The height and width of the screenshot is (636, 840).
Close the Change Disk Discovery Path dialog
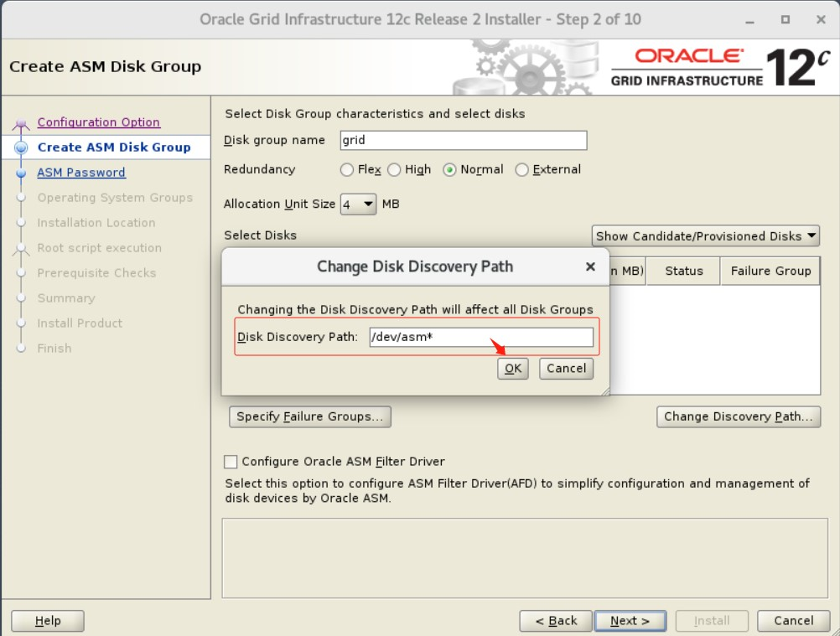coord(590,266)
